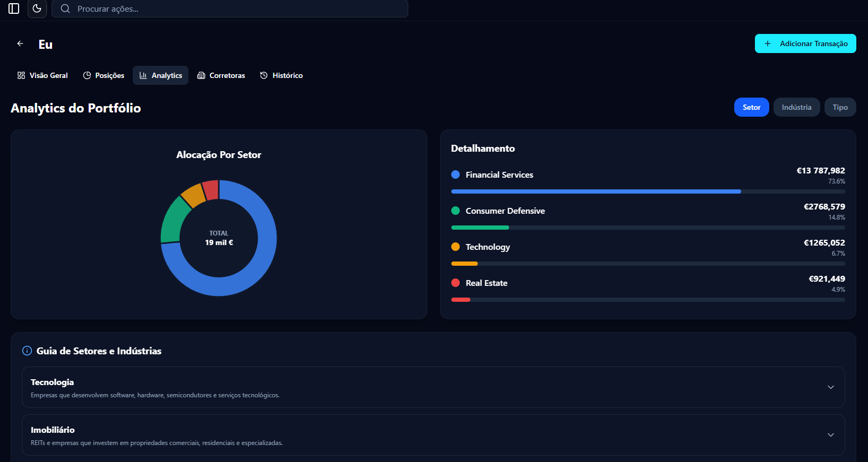The width and height of the screenshot is (868, 462).
Task: Click the Imobiliário guide title
Action: [x=53, y=430]
